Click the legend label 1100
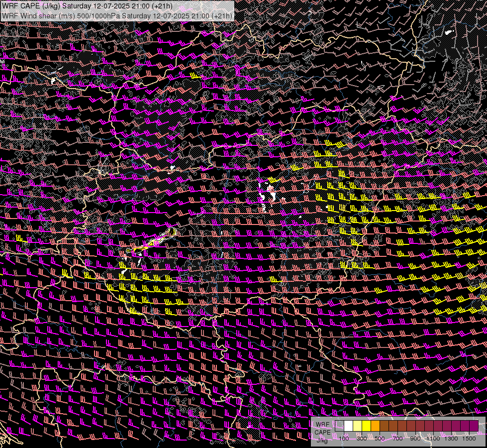The image size is (487, 448). pyautogui.click(x=433, y=439)
